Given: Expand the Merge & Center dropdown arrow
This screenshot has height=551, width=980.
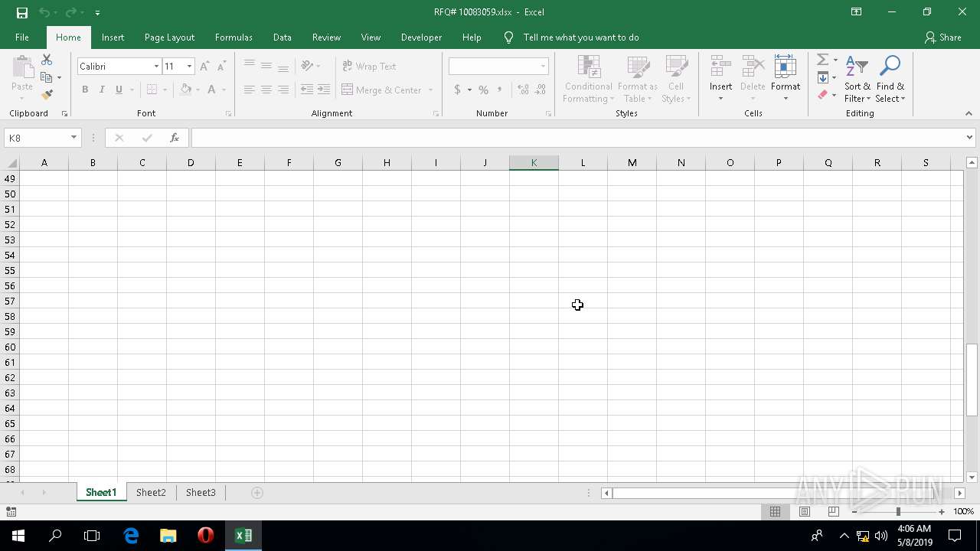Looking at the screenshot, I should 430,90.
